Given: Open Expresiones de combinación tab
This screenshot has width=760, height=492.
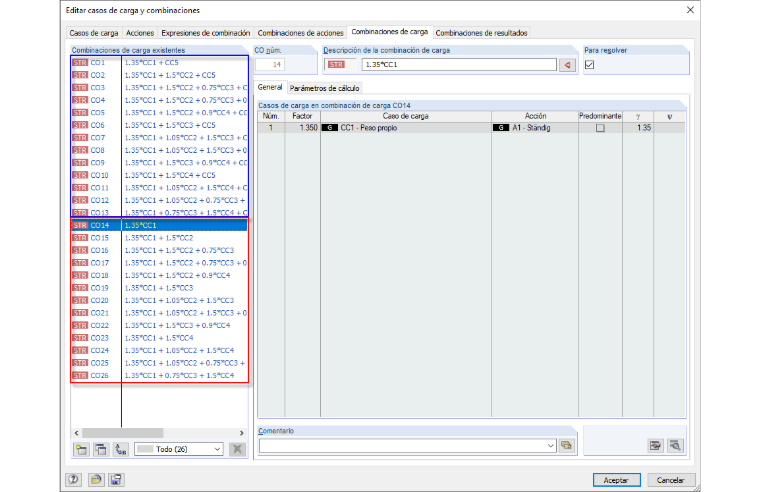Looking at the screenshot, I should click(206, 33).
